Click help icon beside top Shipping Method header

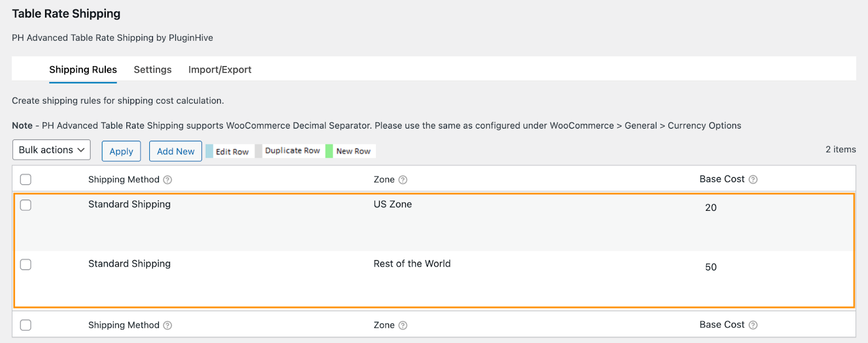168,180
